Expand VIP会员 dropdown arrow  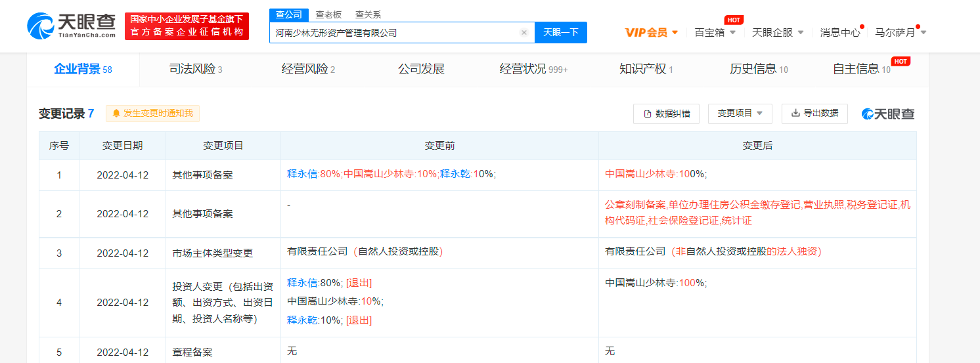[675, 32]
